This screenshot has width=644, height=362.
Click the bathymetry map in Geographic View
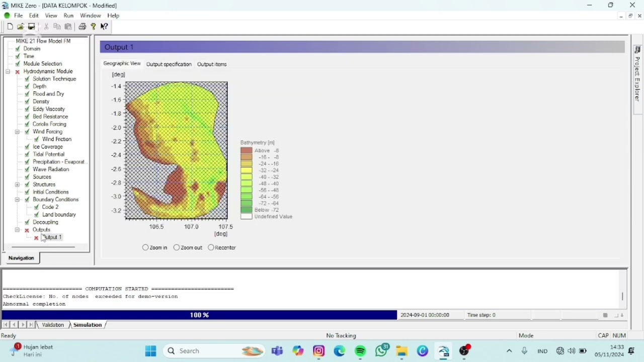point(176,150)
